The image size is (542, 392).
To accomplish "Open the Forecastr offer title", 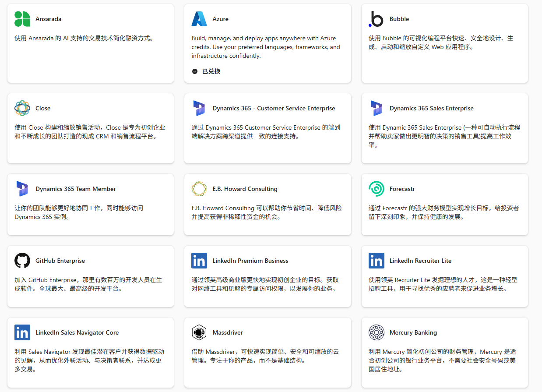I will (x=402, y=189).
